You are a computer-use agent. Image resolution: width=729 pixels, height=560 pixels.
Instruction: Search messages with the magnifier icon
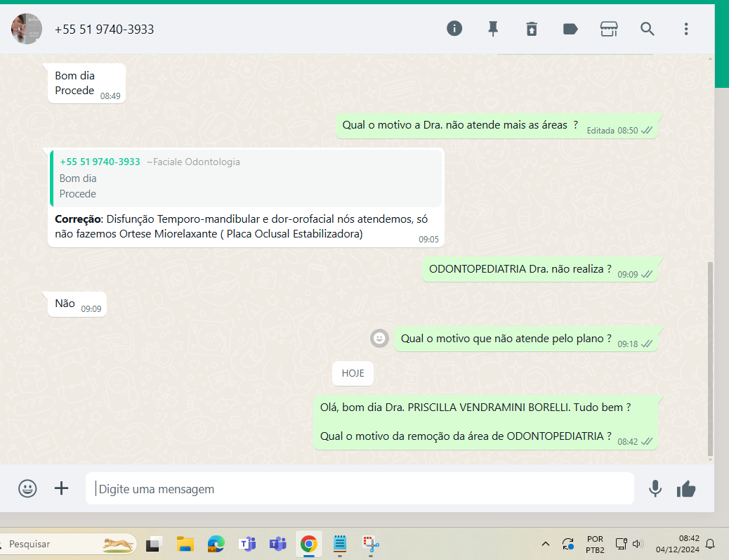pyautogui.click(x=647, y=29)
